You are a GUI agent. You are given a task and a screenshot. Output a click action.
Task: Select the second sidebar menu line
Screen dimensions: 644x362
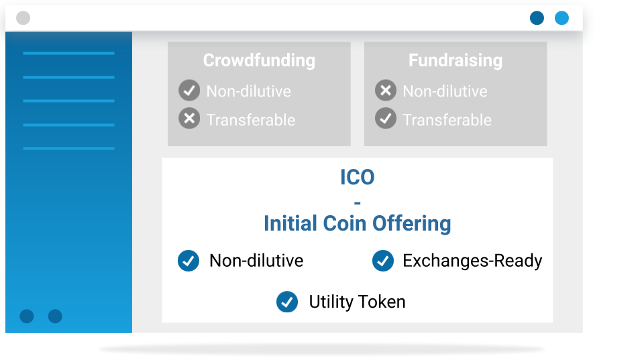[x=68, y=77]
